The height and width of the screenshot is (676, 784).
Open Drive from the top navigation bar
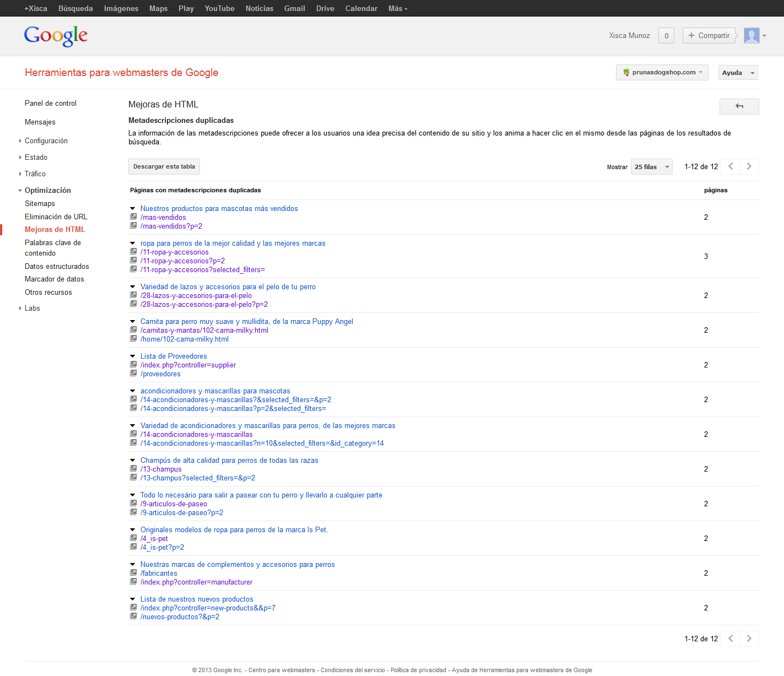click(x=325, y=8)
